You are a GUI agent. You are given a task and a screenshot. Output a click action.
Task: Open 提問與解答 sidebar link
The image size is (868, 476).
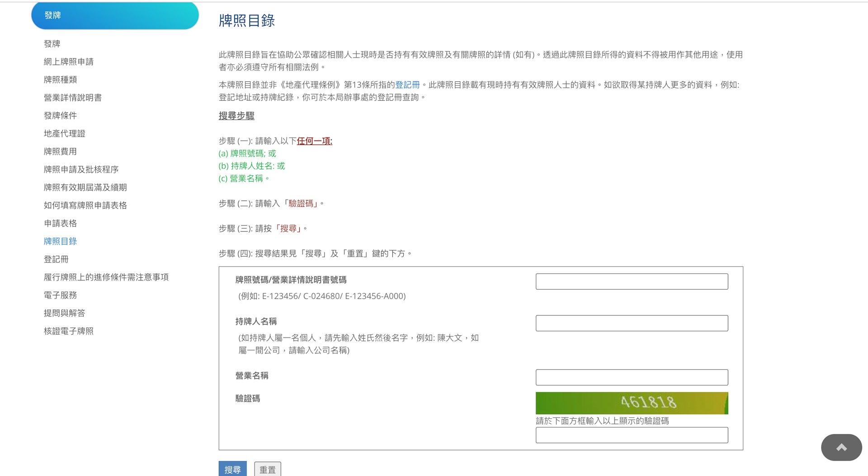point(65,313)
